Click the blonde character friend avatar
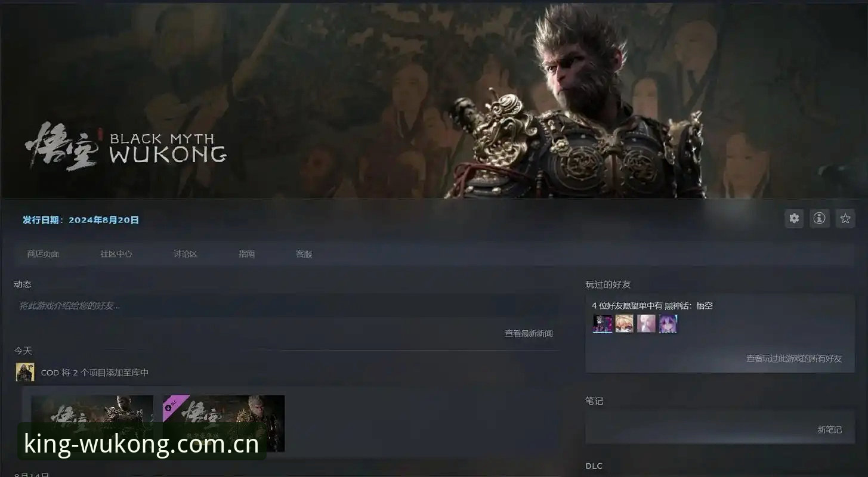 [x=625, y=324]
